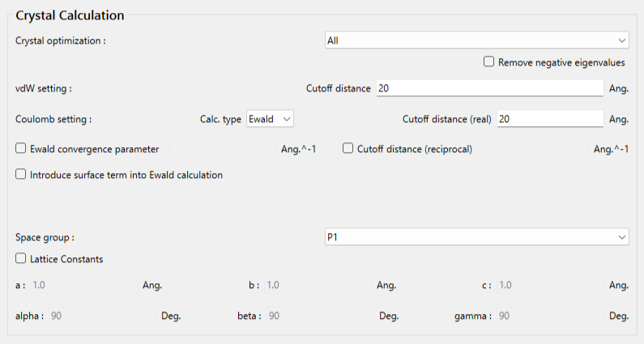This screenshot has height=344, width=644.
Task: Click the vdW Cutoff distance field
Action: click(x=489, y=88)
